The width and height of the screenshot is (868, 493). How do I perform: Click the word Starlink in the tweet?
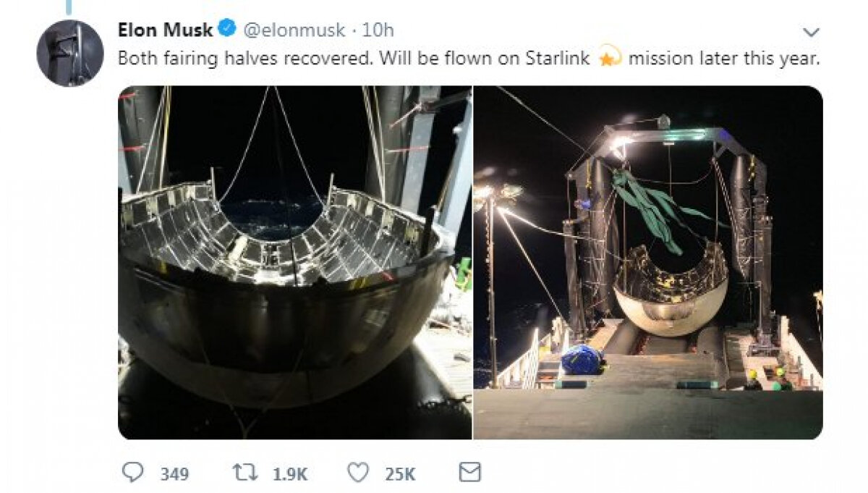click(x=563, y=59)
